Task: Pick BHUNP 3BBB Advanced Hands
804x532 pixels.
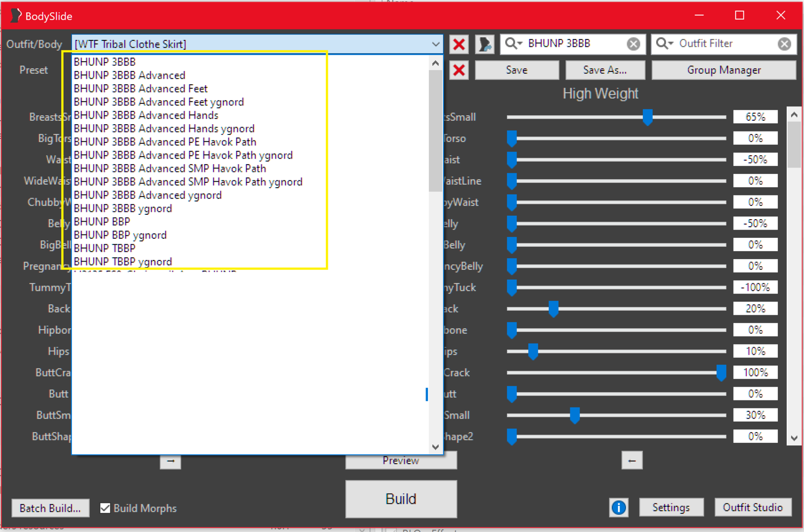Action: pyautogui.click(x=146, y=115)
